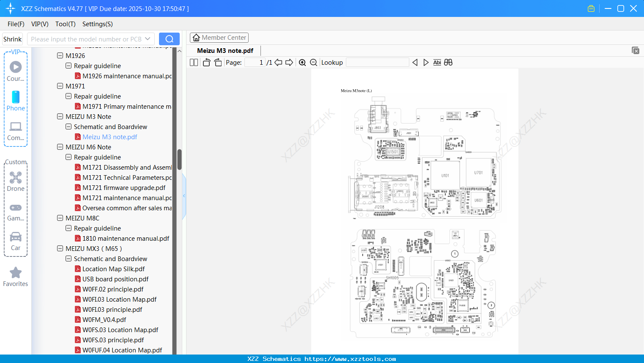The height and width of the screenshot is (363, 644).
Task: Collapse the MEIZU MX3 ( M65 ) node
Action: point(60,248)
